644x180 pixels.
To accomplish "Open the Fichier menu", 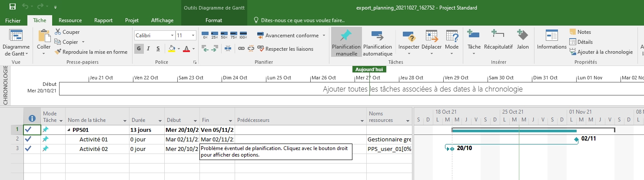I will pos(13,20).
